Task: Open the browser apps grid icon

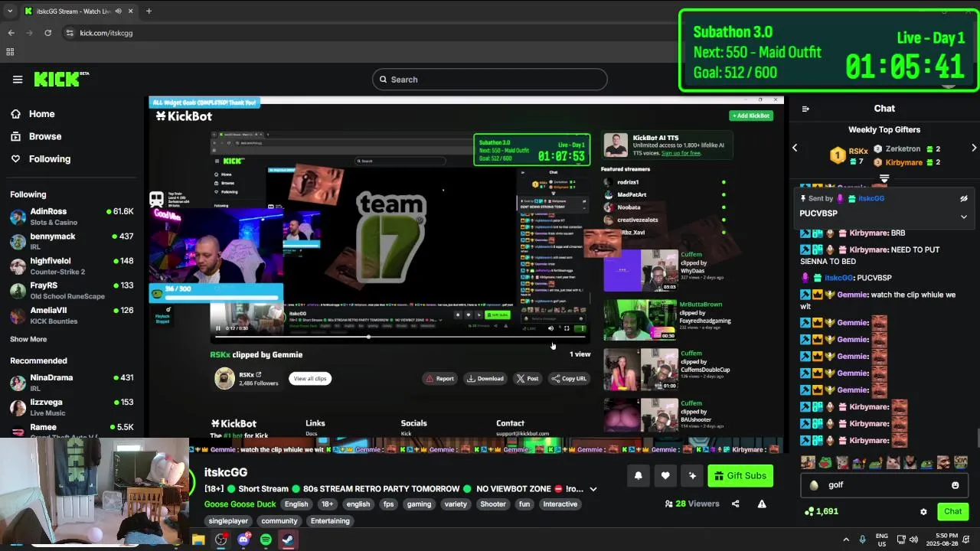Action: [10, 52]
